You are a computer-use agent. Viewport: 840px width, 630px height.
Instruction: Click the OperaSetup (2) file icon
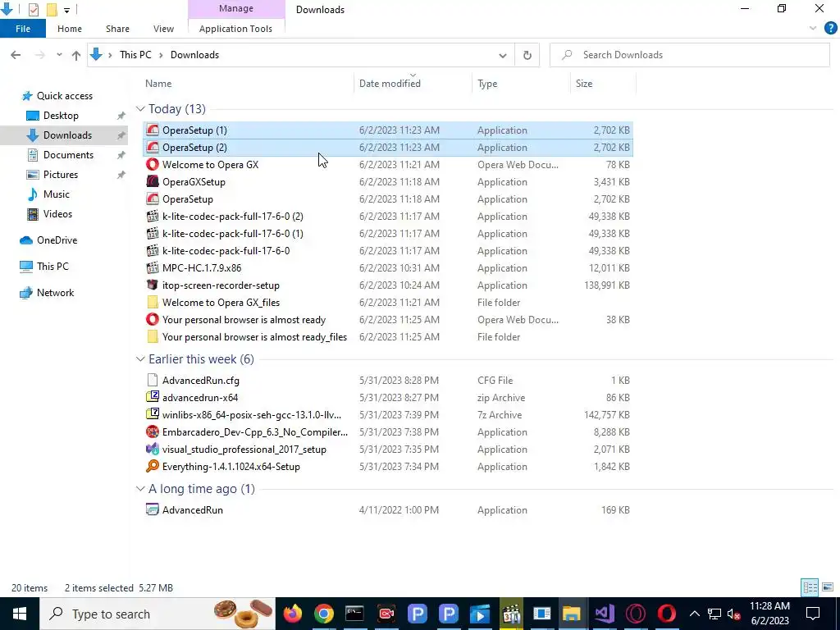(x=153, y=148)
